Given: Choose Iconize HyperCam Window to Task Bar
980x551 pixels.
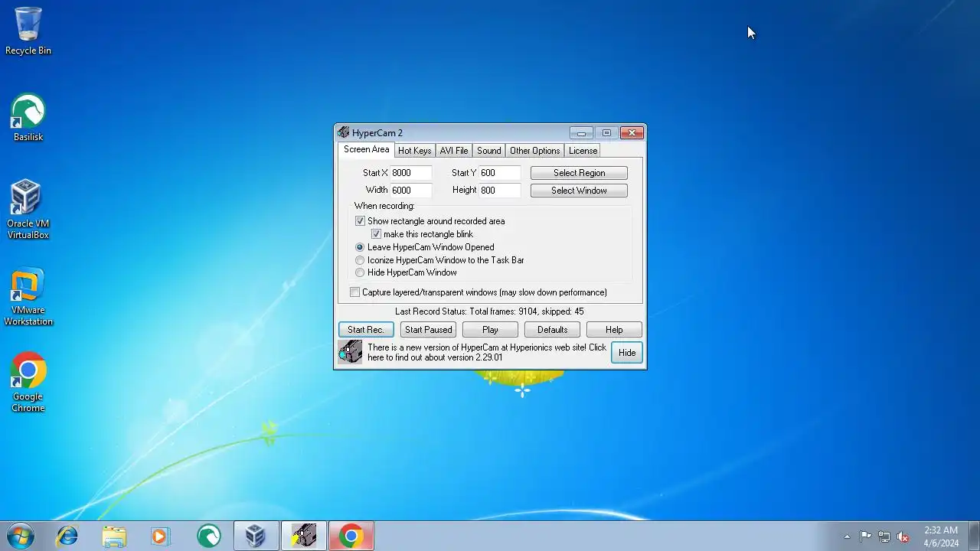Looking at the screenshot, I should click(360, 260).
